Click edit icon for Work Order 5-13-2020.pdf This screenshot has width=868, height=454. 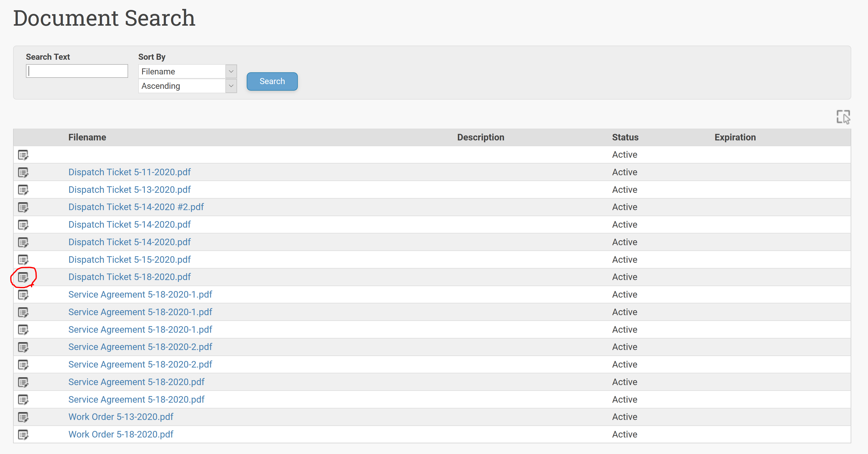23,417
